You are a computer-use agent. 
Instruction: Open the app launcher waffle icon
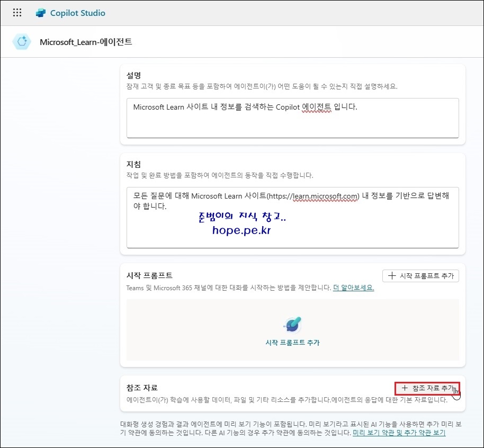[x=17, y=13]
